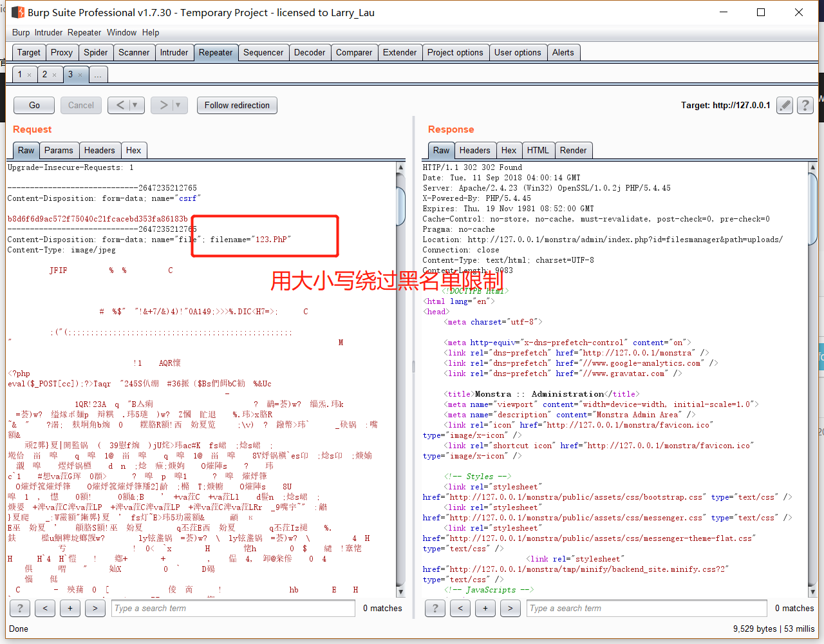
Task: Open forward-history dropdown arrow before Follow redirection
Action: pos(180,105)
